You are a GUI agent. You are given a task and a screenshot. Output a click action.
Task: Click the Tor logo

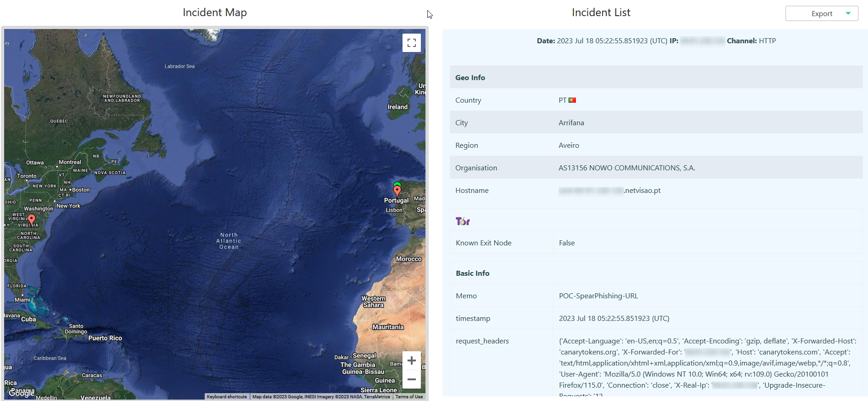463,221
